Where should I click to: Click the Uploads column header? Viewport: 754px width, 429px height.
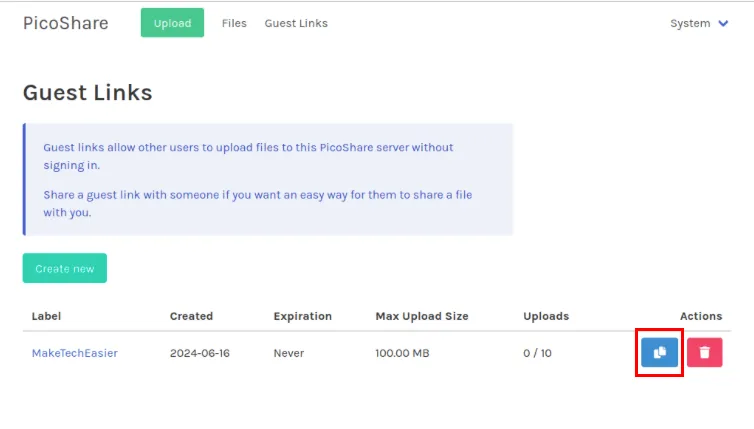click(546, 316)
